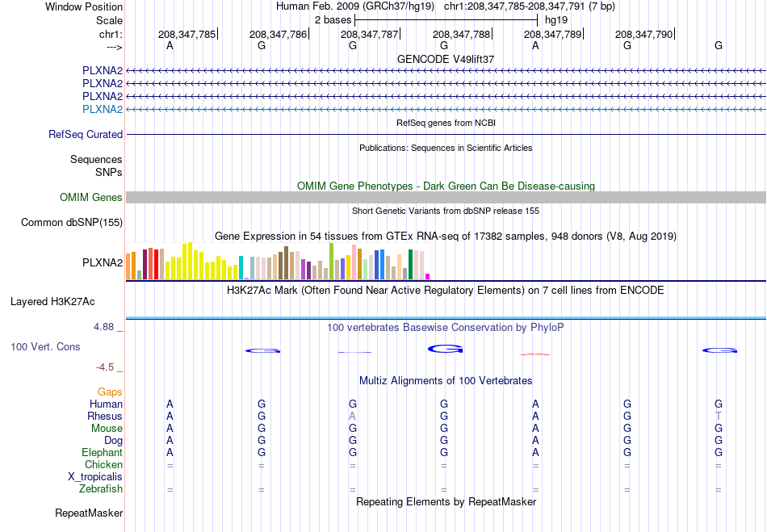This screenshot has width=767, height=532.
Task: Click the red negative PhyloP conservation mark
Action: (x=535, y=354)
